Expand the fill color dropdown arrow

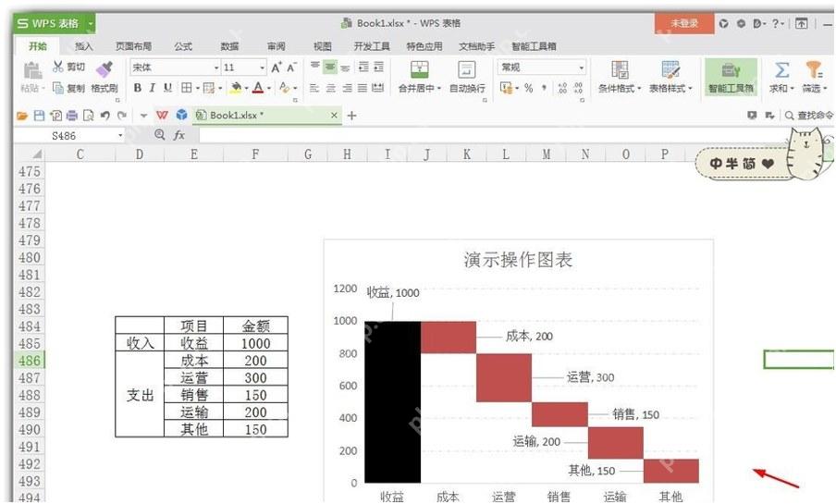[x=246, y=88]
